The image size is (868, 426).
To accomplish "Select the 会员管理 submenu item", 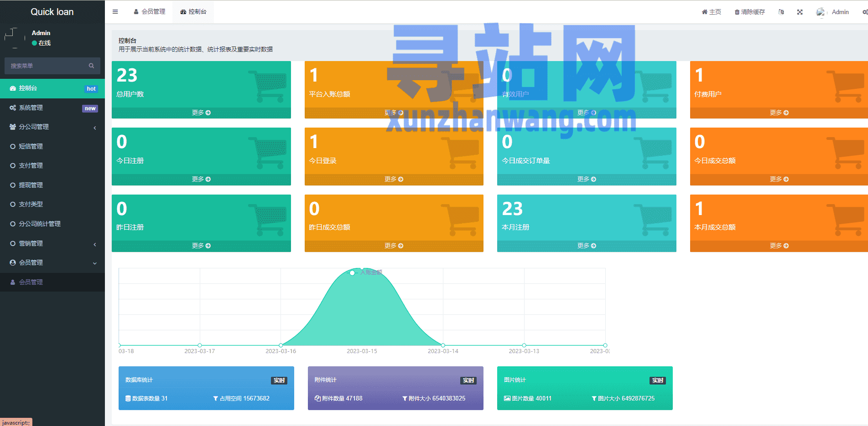I will coord(52,282).
